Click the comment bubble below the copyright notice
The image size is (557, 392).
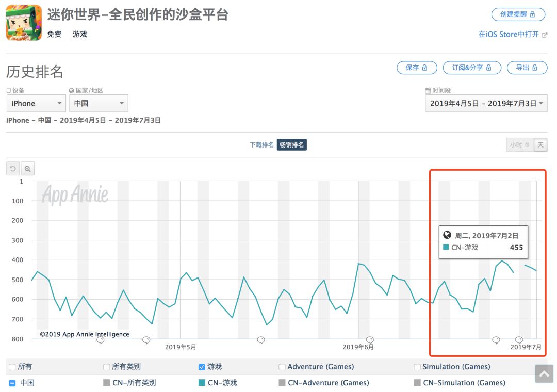(x=101, y=340)
